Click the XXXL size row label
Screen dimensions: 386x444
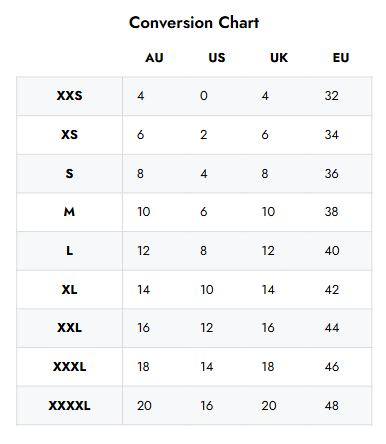69,367
